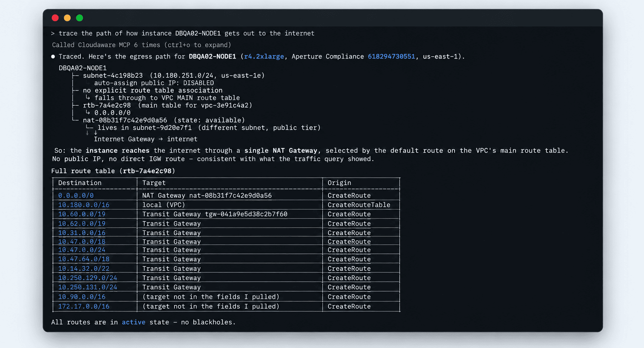Click 'subnet-4c198b23' in the egress tree
644x348 pixels.
pos(113,75)
